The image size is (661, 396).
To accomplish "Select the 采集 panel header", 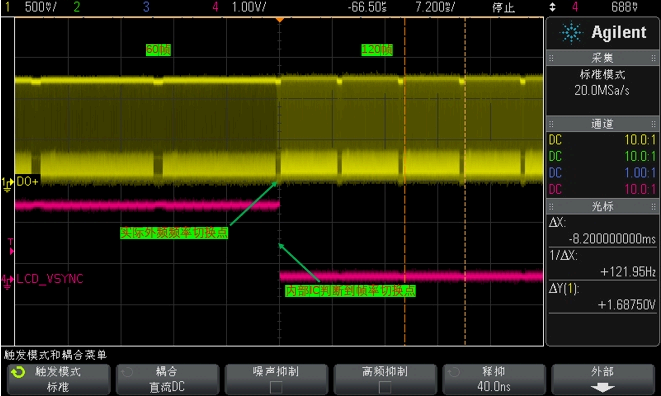I will pos(602,58).
